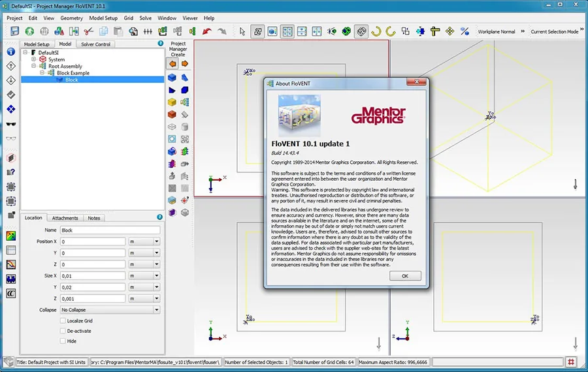Select the arrow pointer tool in toolbar

[242, 31]
